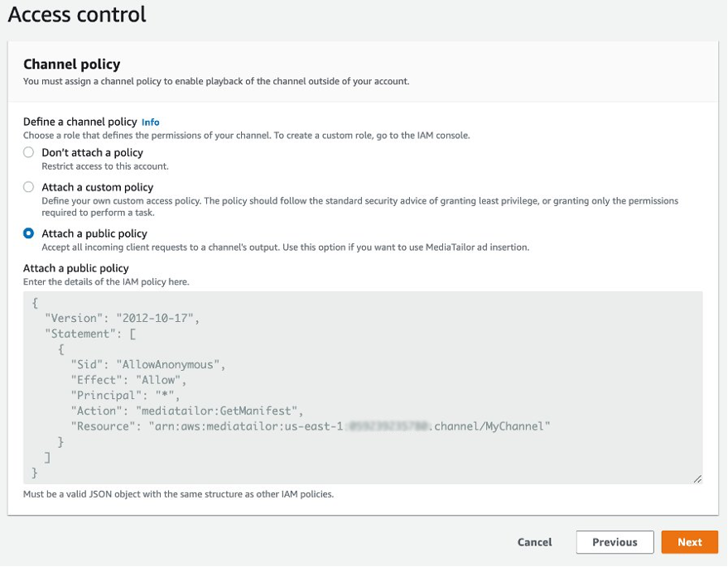Viewport: 728px width, 567px height.
Task: Click the Access control page heading
Action: click(77, 14)
